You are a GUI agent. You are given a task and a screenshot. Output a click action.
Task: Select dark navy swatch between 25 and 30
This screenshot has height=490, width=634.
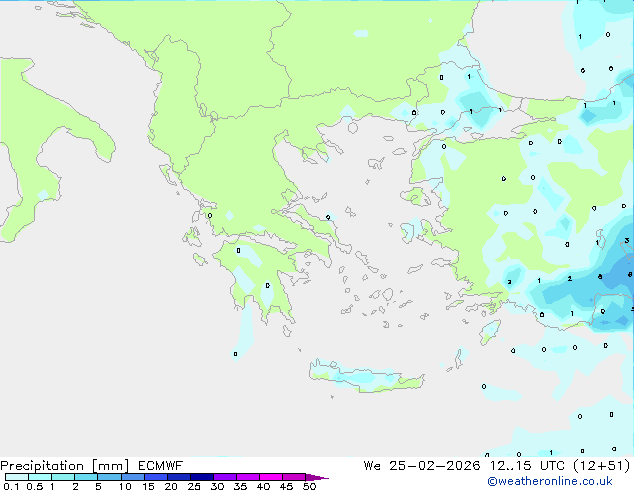[x=202, y=477]
